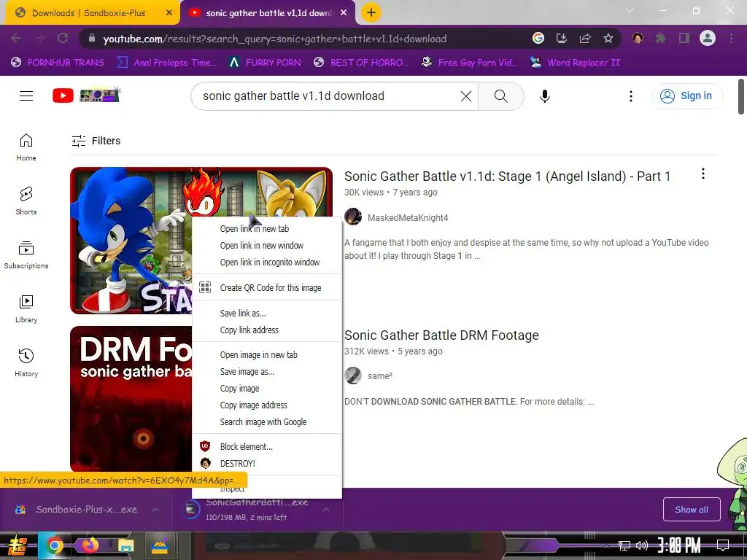This screenshot has height=560, width=747.
Task: Click the page vertical scrollbar
Action: [741, 97]
